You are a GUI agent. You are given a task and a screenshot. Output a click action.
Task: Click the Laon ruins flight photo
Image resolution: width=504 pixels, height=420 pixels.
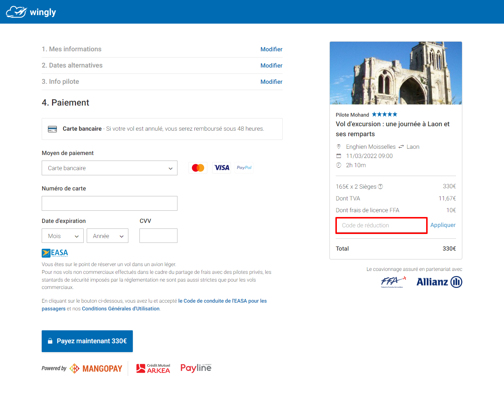396,73
